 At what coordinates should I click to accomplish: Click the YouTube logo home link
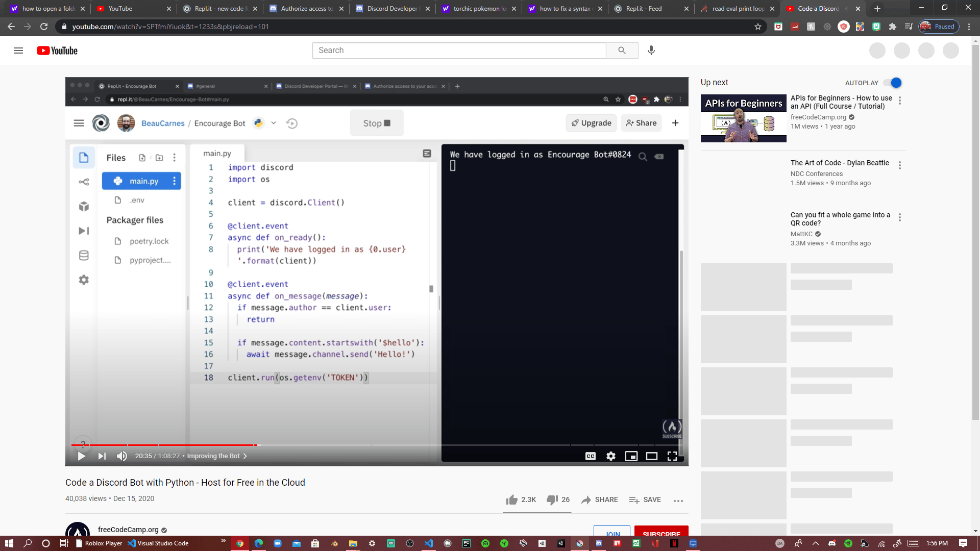pos(57,51)
